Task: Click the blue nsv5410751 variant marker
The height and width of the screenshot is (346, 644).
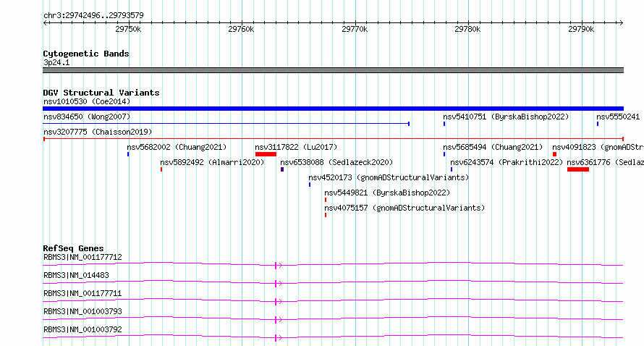Action: click(x=444, y=124)
